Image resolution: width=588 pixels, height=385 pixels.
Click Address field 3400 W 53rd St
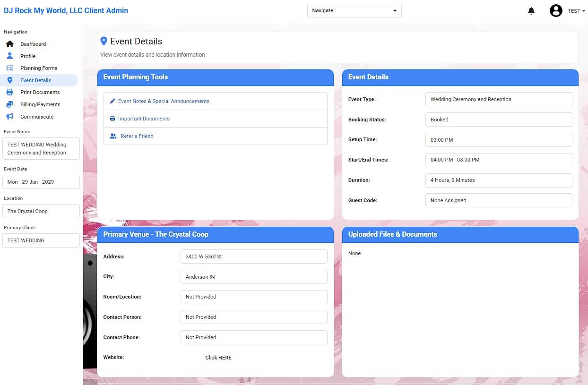[x=254, y=257]
